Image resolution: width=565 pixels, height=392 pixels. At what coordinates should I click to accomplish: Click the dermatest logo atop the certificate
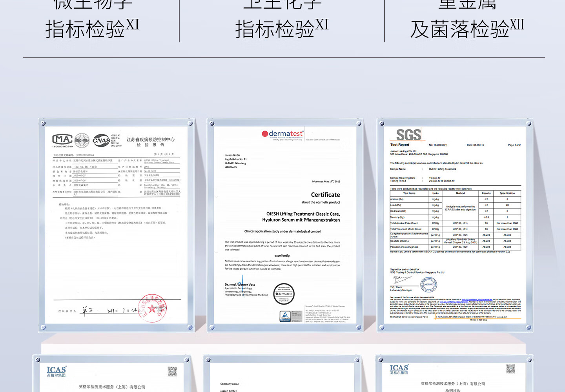[282, 134]
